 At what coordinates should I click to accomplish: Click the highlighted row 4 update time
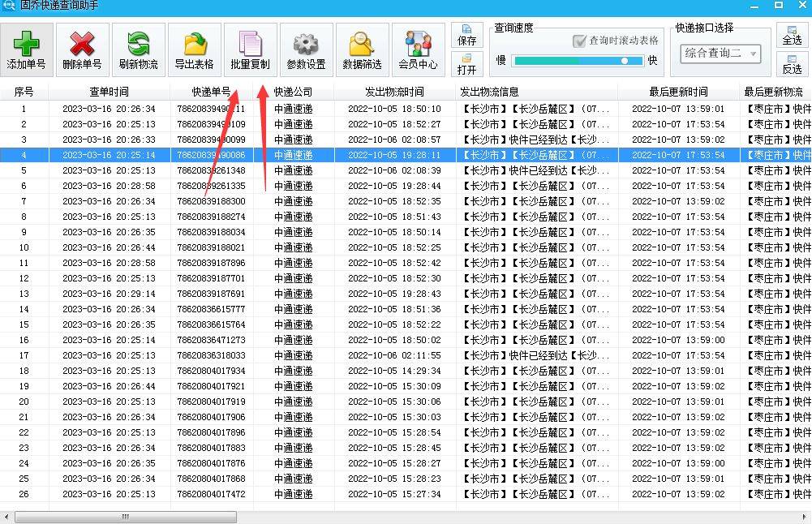pos(678,155)
